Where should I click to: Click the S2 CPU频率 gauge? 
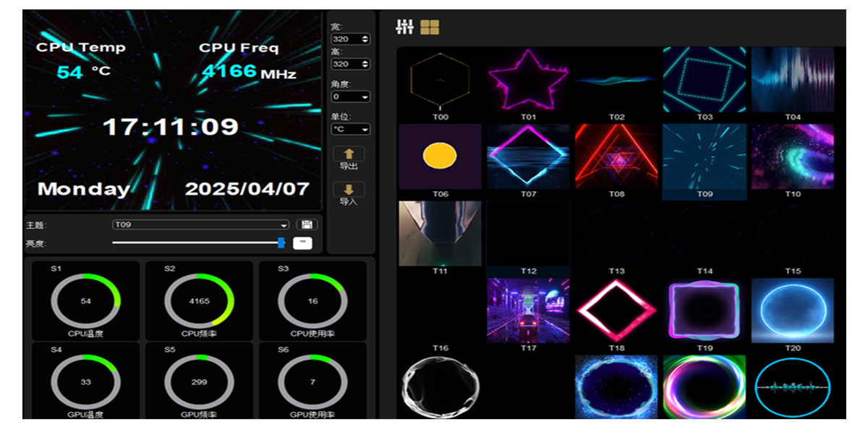click(199, 301)
